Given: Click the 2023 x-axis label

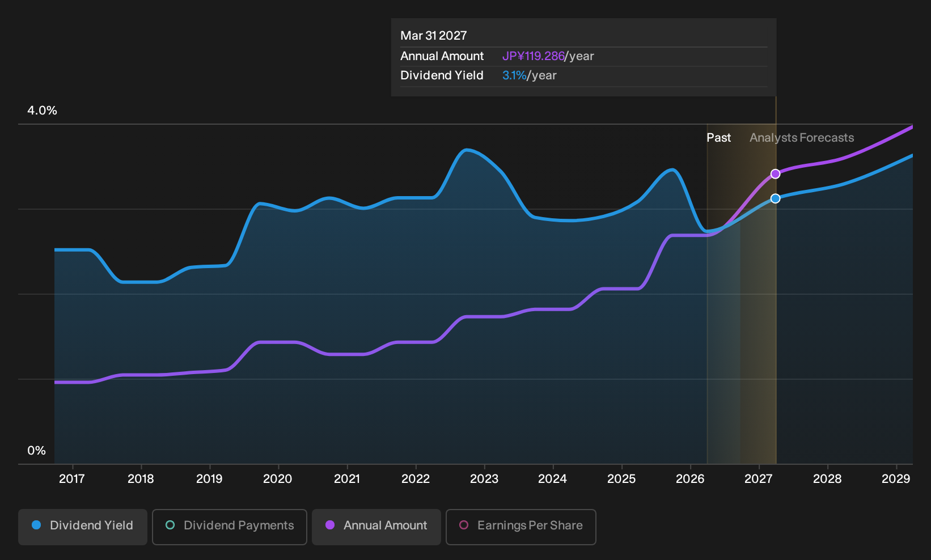Looking at the screenshot, I should [484, 479].
